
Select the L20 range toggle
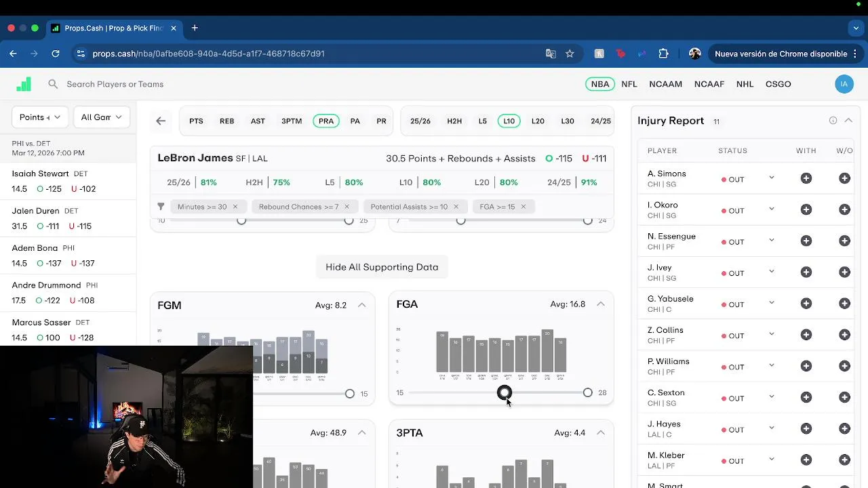(x=538, y=121)
